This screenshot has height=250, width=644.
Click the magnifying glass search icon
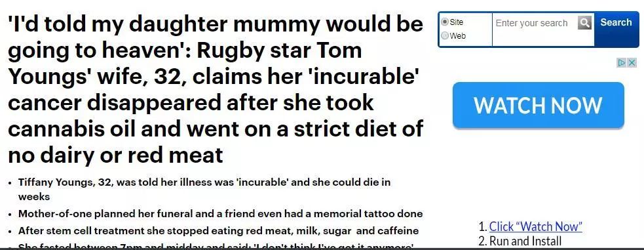pyautogui.click(x=584, y=22)
